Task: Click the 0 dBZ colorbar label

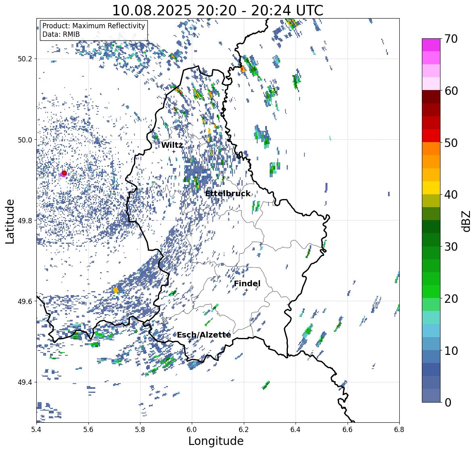Action: [x=448, y=403]
